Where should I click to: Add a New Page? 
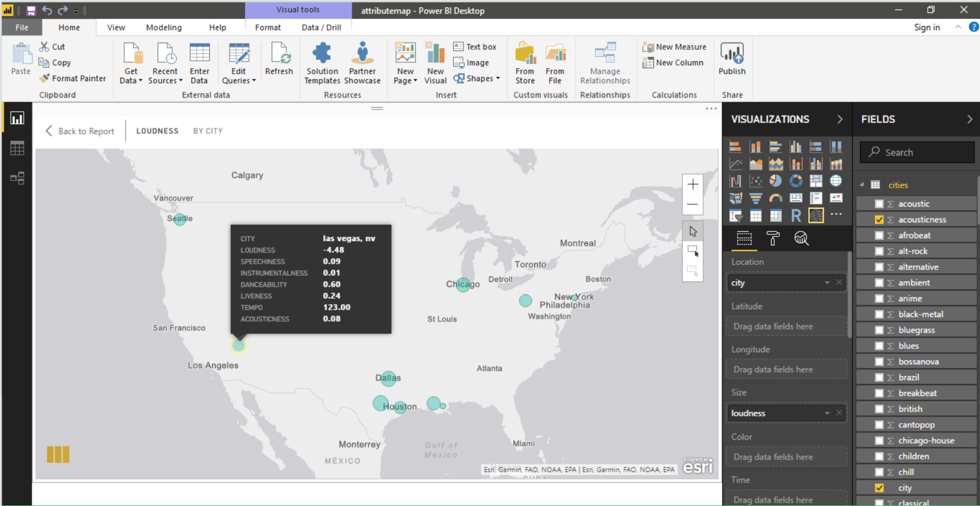(x=405, y=64)
